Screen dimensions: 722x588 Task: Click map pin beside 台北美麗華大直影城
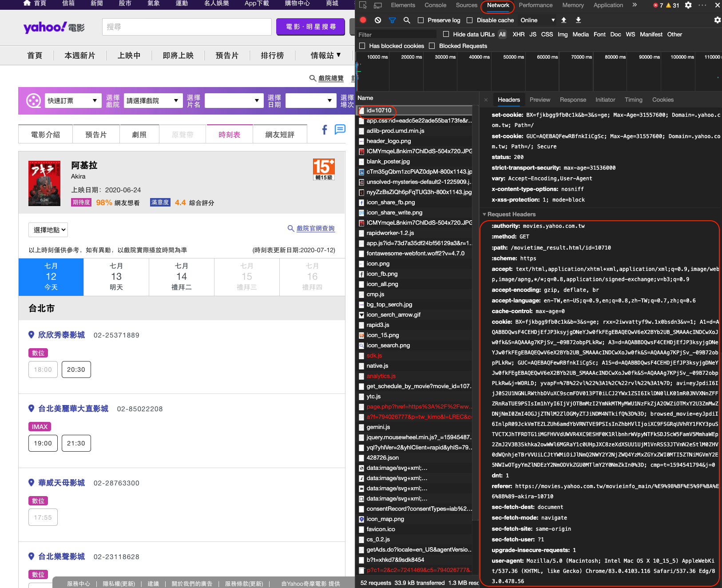pos(31,408)
